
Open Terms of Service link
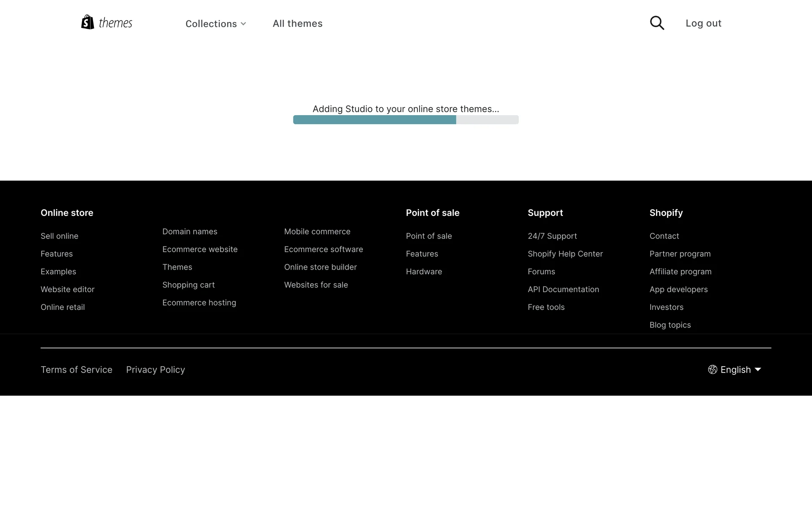[77, 370]
